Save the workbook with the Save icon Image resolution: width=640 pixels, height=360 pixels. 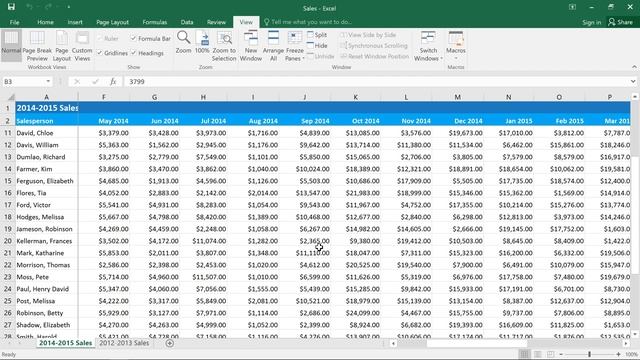11,7
